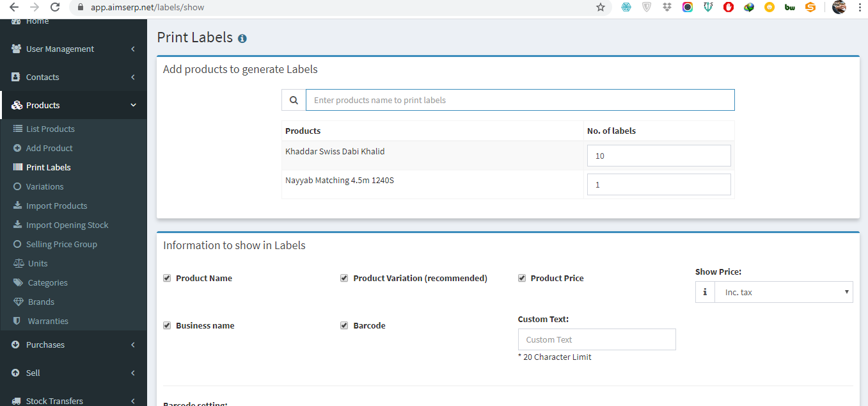Screen dimensions: 868x406
Task: Toggle the Product Variation checkbox
Action: tap(344, 278)
